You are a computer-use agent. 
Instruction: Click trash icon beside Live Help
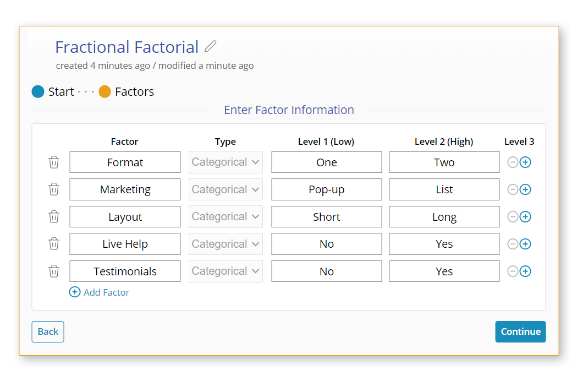point(54,244)
